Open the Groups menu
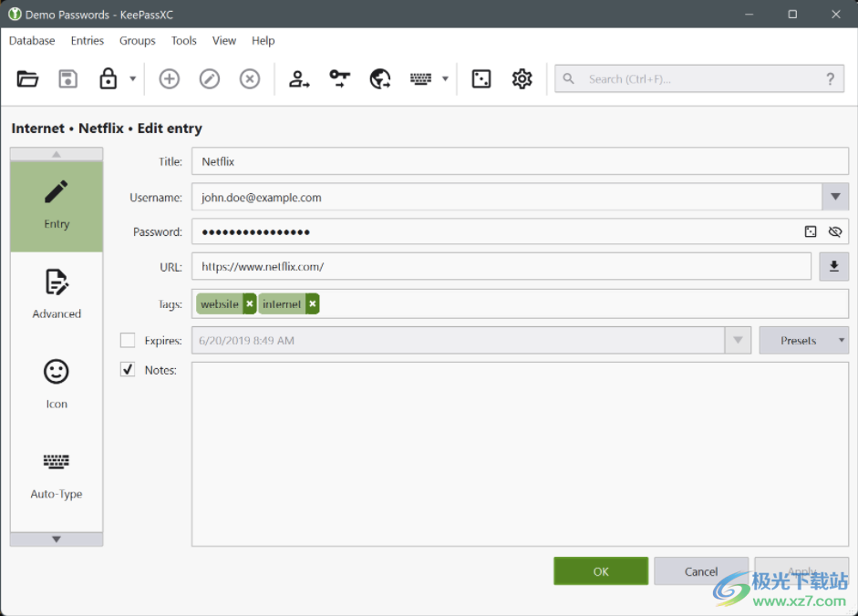Screen dimensions: 858x616 tap(138, 40)
